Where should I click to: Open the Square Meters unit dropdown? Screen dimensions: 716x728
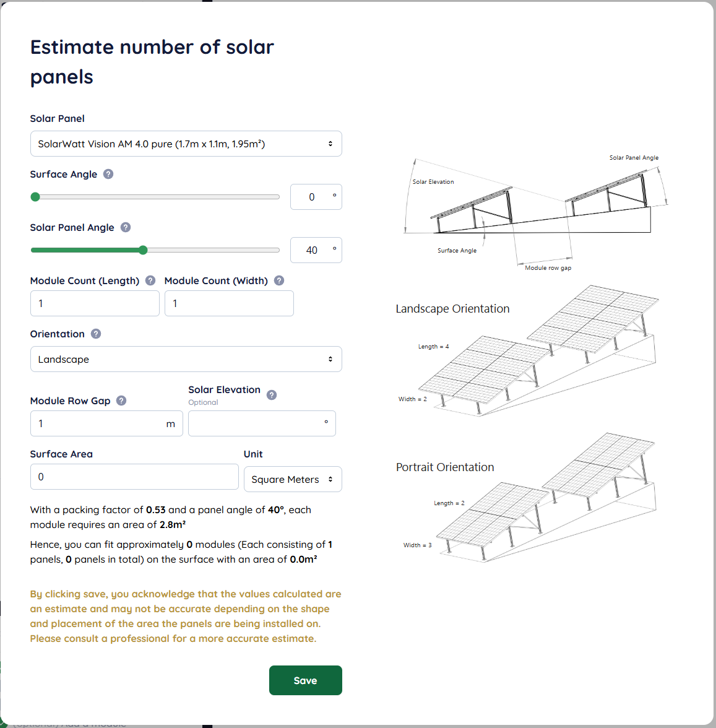[x=293, y=479]
